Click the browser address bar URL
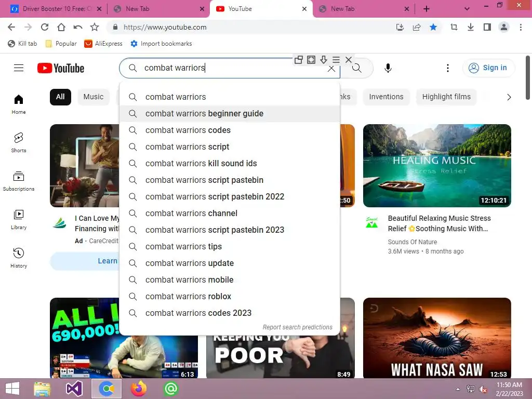The image size is (532, 399). [165, 27]
